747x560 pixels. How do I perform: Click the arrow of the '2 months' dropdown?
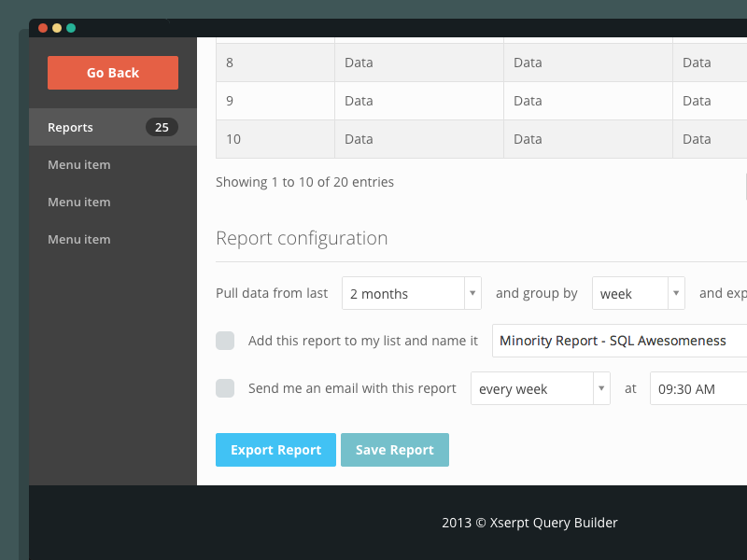point(472,293)
